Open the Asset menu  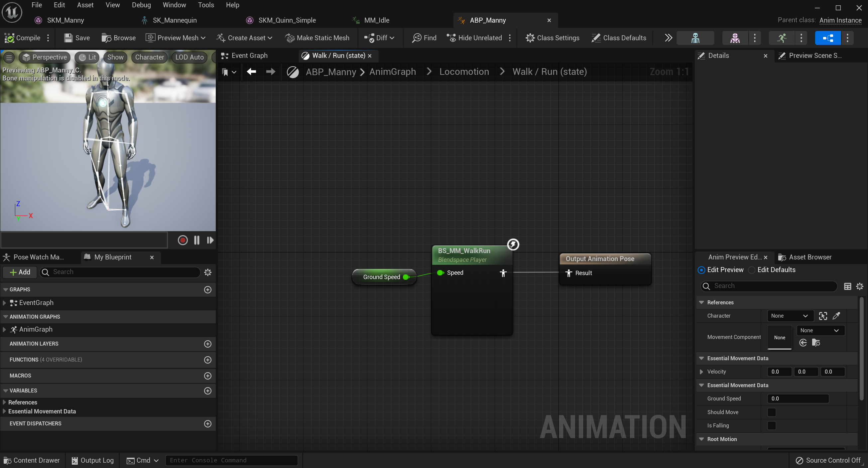point(85,5)
